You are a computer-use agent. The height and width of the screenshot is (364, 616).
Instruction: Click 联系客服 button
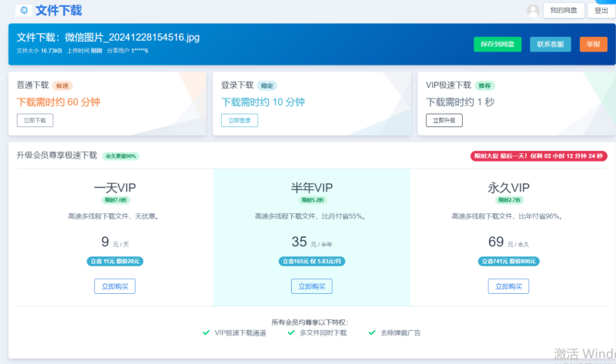click(550, 45)
